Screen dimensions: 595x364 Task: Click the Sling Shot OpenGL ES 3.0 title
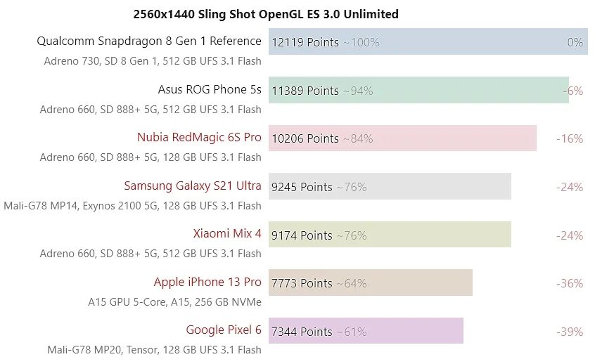266,14
